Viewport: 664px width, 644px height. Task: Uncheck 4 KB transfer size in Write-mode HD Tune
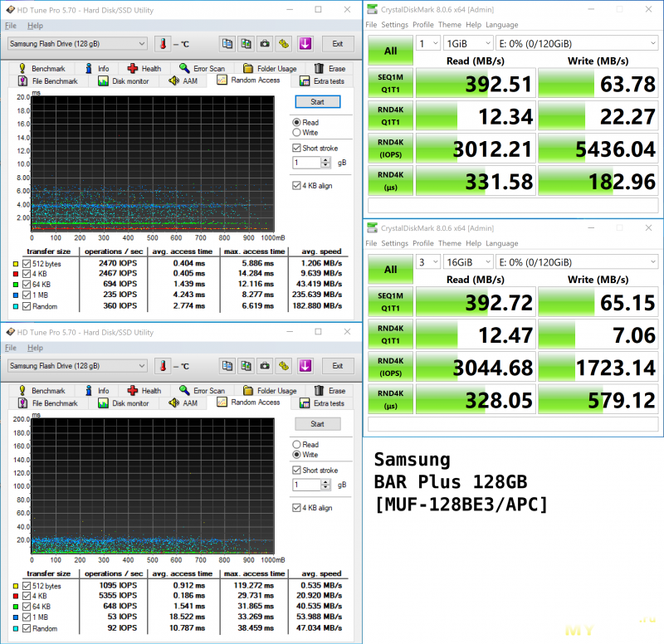[x=27, y=596]
